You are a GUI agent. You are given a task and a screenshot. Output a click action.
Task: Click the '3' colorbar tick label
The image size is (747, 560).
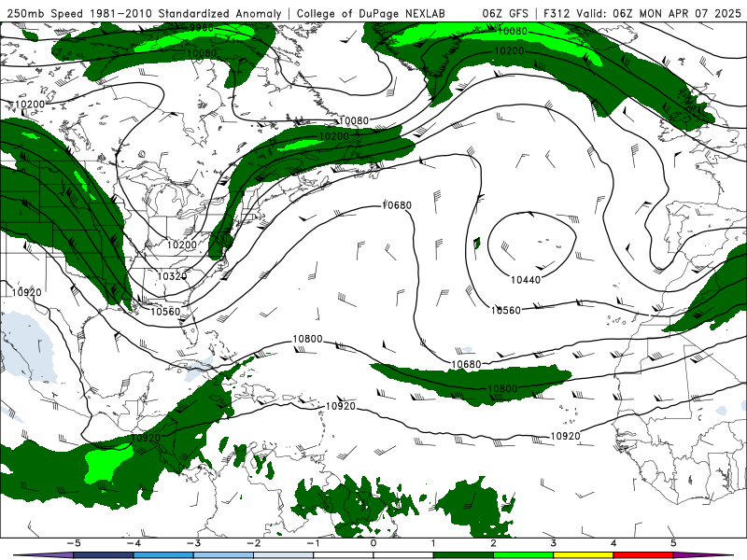coord(554,543)
